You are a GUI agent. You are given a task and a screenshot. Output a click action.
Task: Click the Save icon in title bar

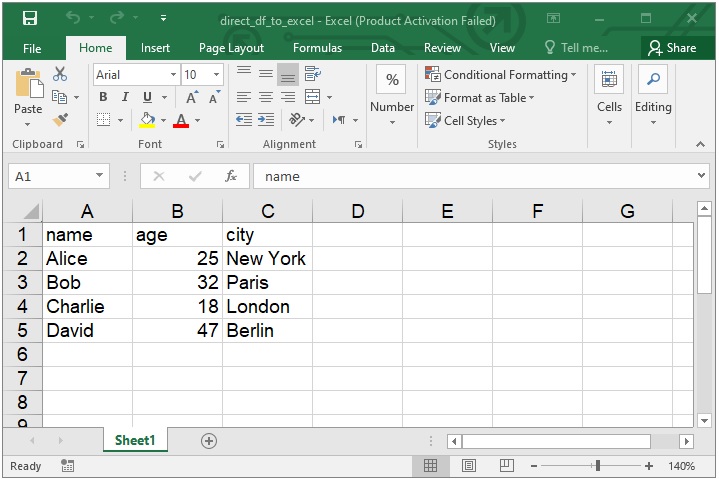29,19
